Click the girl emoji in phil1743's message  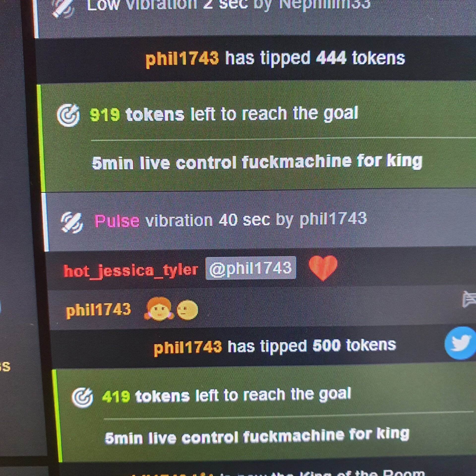point(159,309)
